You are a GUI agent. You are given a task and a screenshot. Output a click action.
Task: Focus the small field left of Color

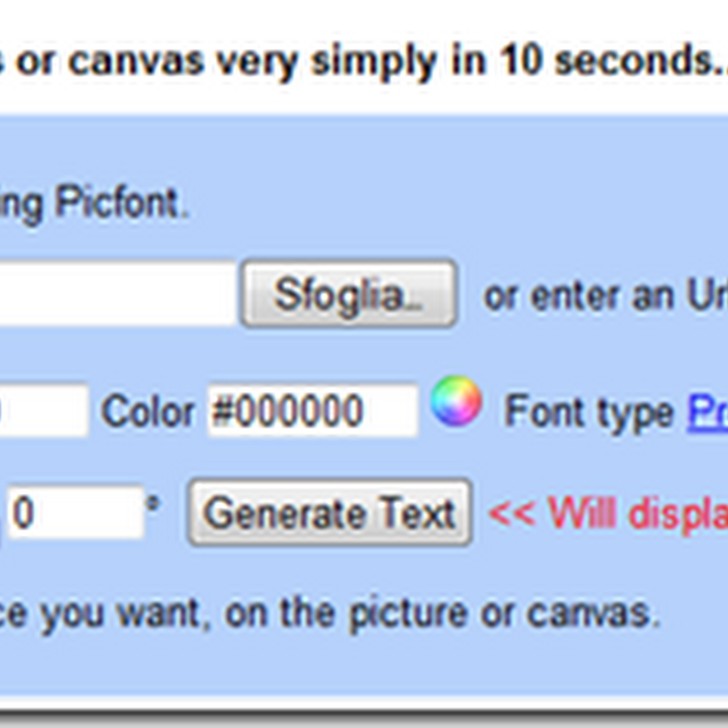pos(44,410)
